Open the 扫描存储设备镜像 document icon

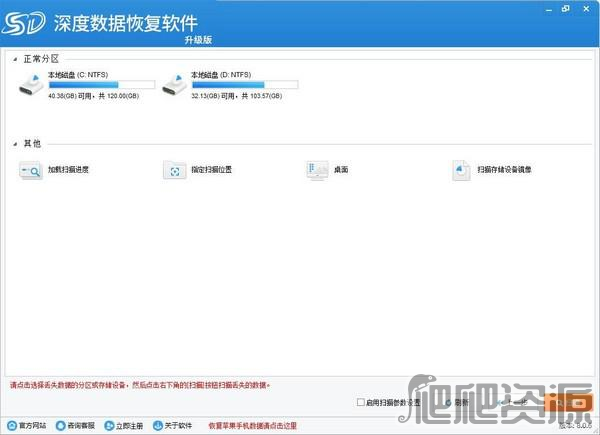pyautogui.click(x=461, y=170)
